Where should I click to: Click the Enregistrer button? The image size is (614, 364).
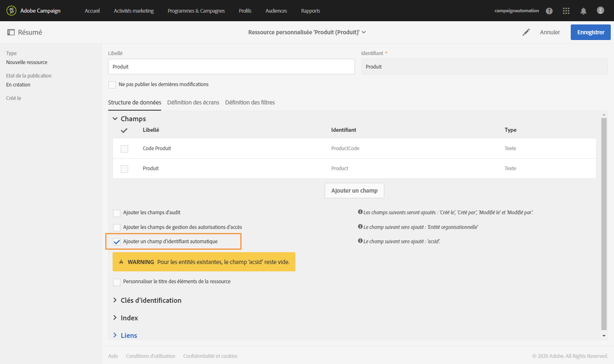[x=590, y=32]
